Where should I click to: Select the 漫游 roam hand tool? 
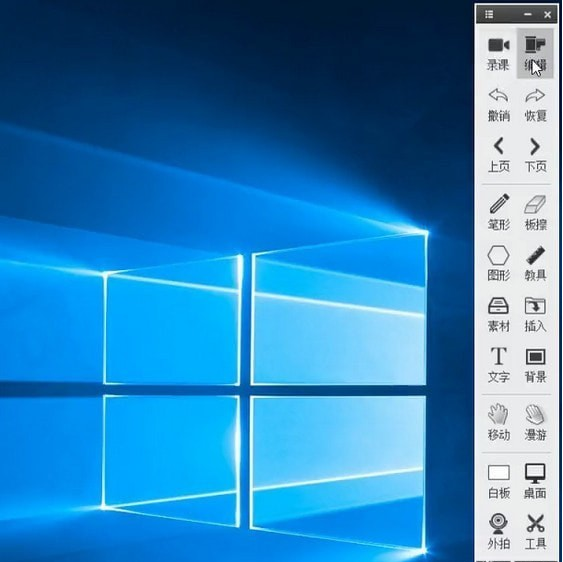point(535,423)
